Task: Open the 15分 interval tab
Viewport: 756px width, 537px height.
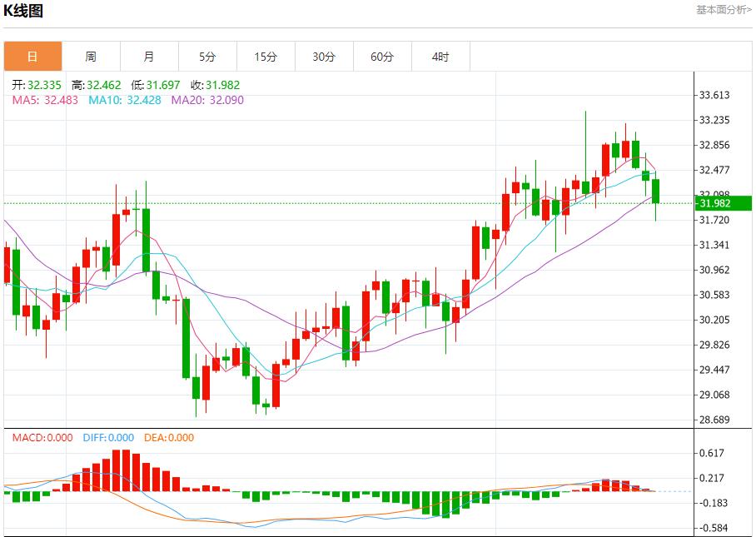Action: (266, 57)
